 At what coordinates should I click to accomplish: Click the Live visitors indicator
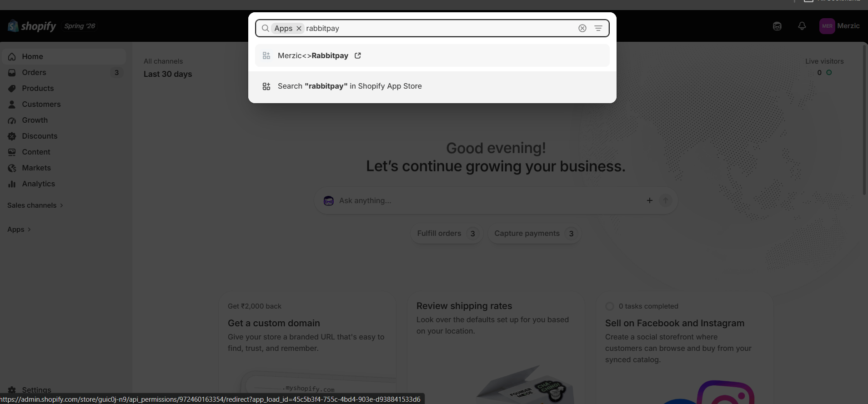[824, 67]
